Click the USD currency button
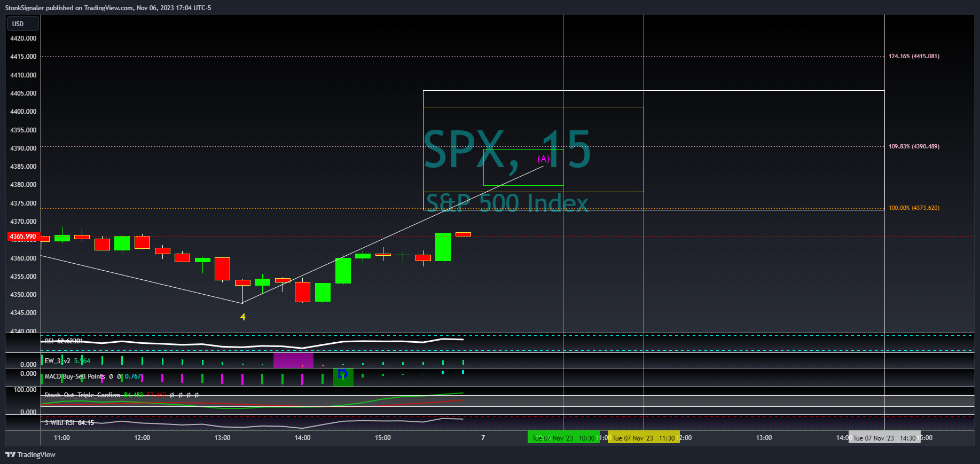980x464 pixels. click(x=22, y=23)
